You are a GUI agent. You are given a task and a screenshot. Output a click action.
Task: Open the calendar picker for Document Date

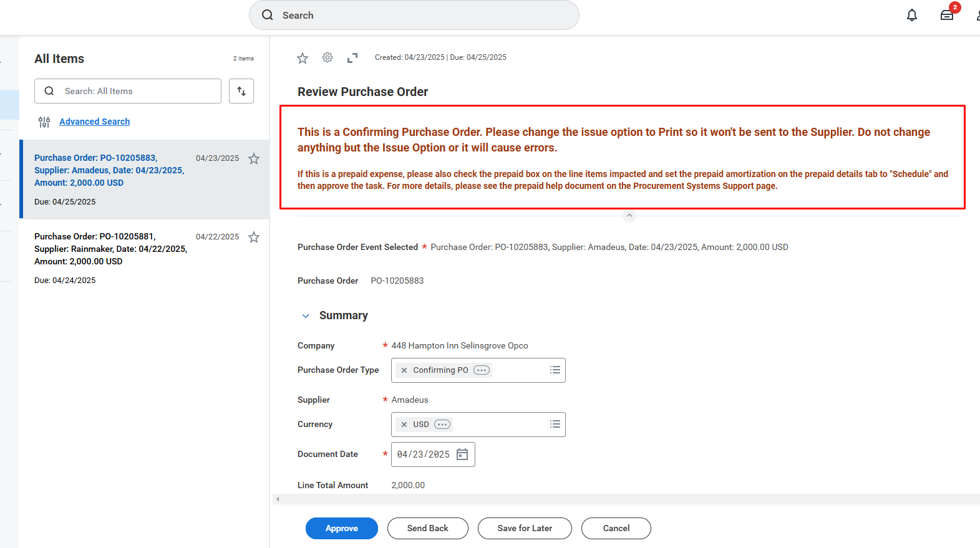point(462,454)
